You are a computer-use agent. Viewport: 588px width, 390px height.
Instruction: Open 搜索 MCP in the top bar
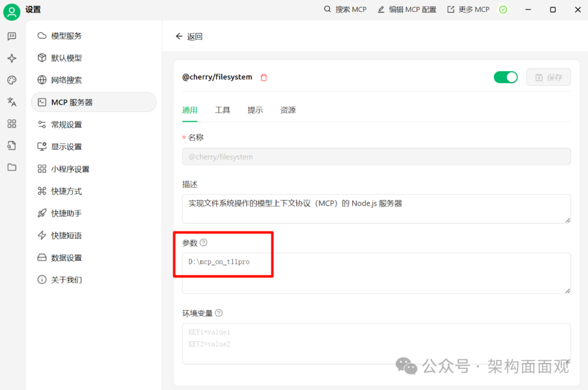click(345, 9)
